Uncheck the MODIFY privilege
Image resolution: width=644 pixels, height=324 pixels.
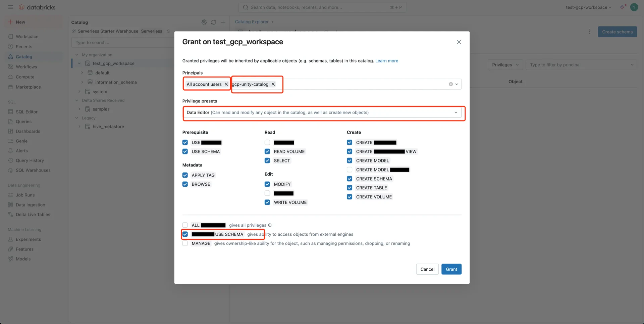(x=267, y=184)
